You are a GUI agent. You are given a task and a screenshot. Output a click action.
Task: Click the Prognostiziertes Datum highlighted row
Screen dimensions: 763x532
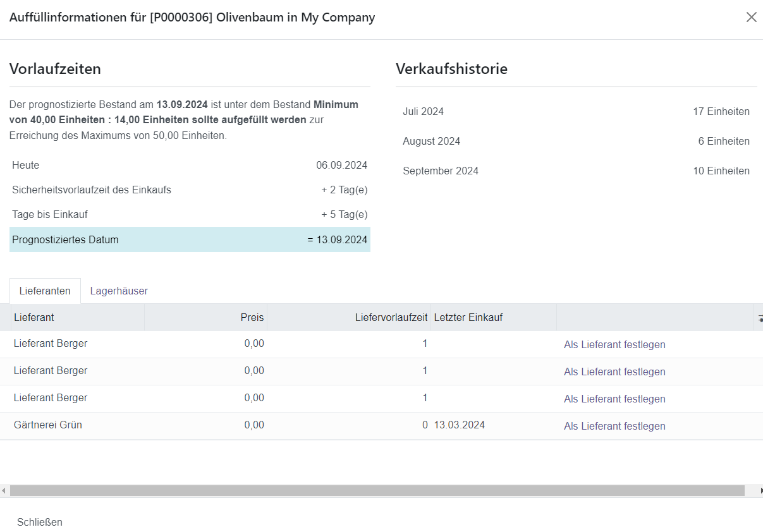190,240
